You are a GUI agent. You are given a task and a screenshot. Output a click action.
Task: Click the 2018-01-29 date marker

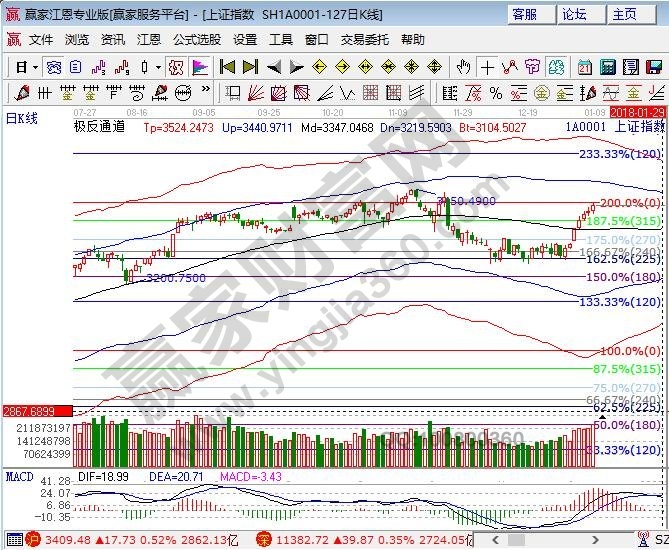click(638, 113)
